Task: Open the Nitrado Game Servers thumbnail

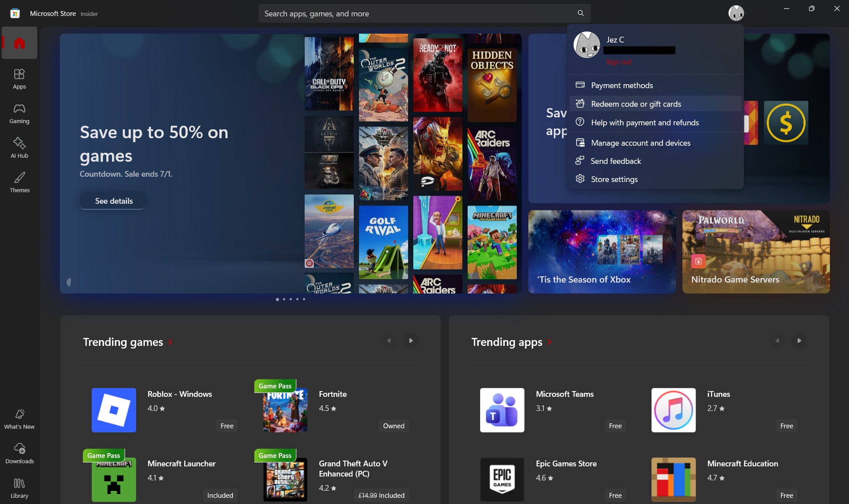Action: (756, 252)
